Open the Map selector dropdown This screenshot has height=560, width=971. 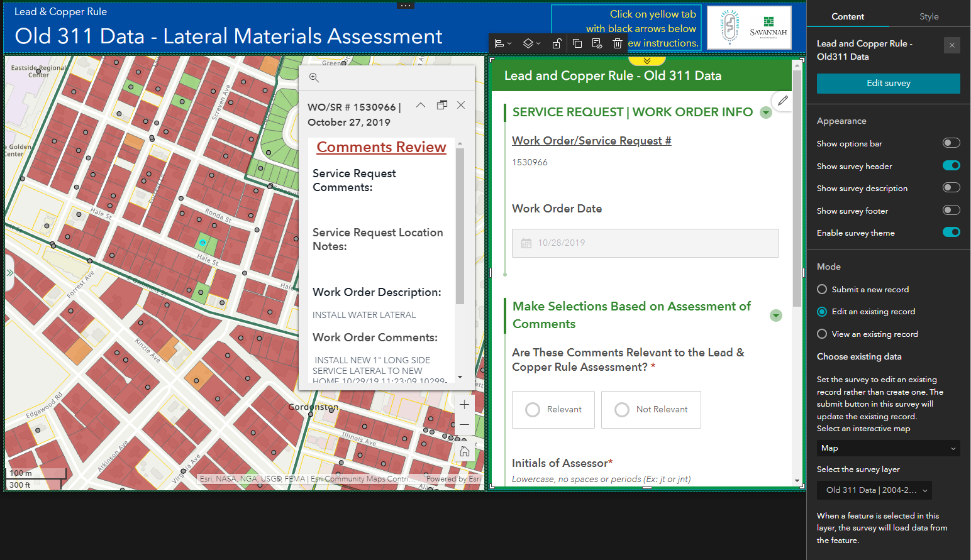click(887, 448)
